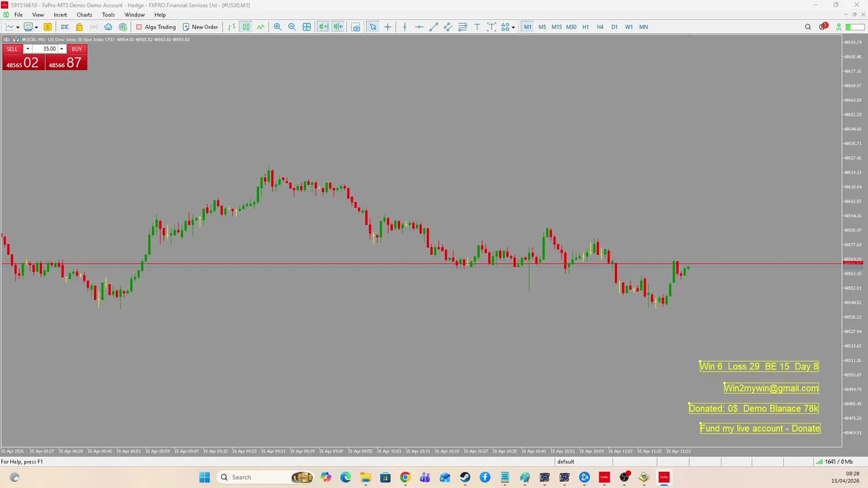The width and height of the screenshot is (868, 488).
Task: Click the connection status 1645 / 0 Mb
Action: 833,462
